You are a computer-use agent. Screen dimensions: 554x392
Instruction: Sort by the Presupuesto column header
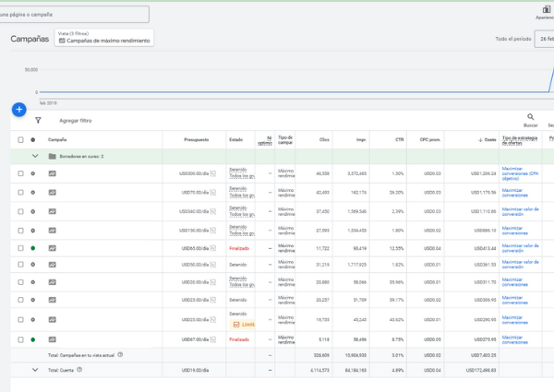tap(196, 139)
